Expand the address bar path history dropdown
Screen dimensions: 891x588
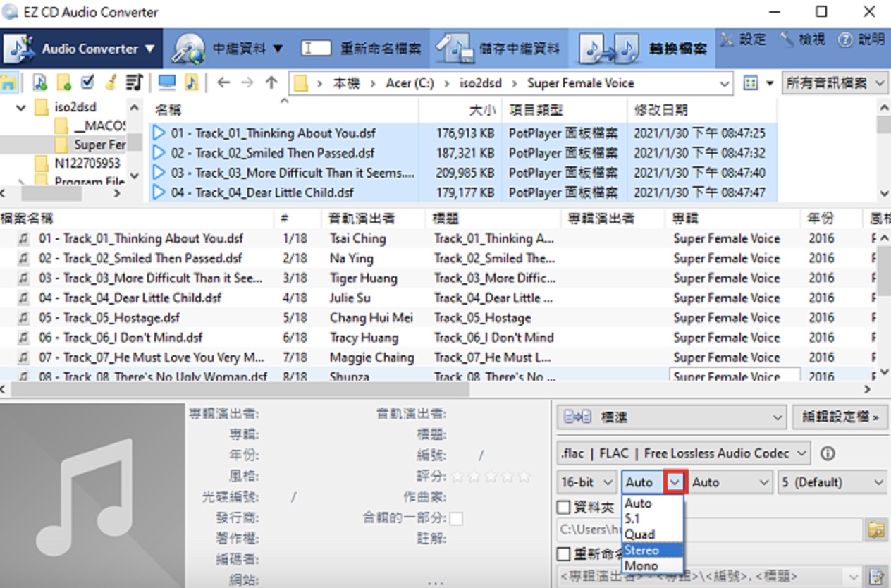click(725, 83)
